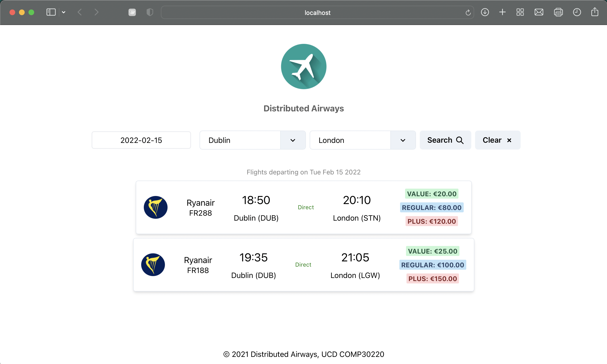Open the history clock icon
This screenshot has height=364, width=607.
click(577, 12)
